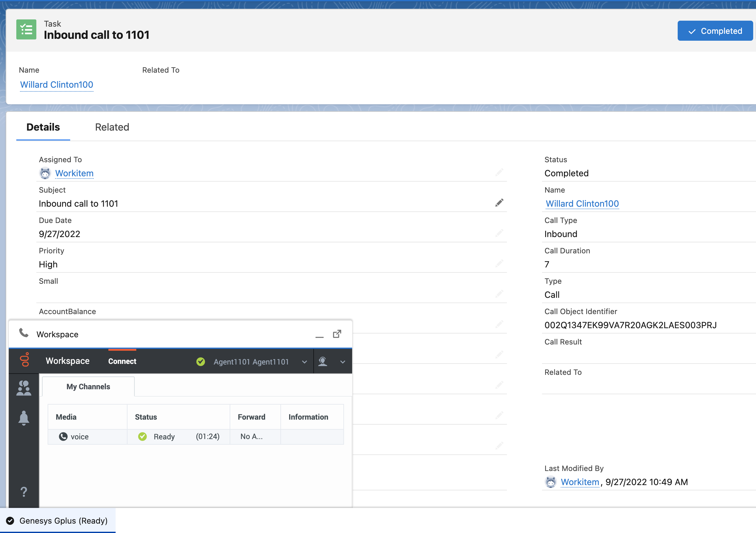The height and width of the screenshot is (533, 756).
Task: Click Workitem avatar in Last Modified By
Action: click(551, 482)
